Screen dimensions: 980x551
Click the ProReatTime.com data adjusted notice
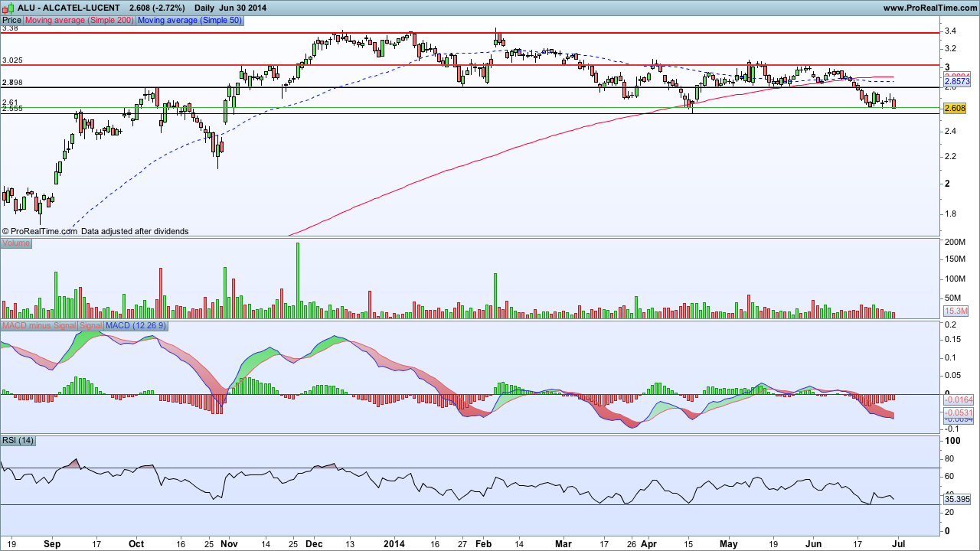pos(95,231)
